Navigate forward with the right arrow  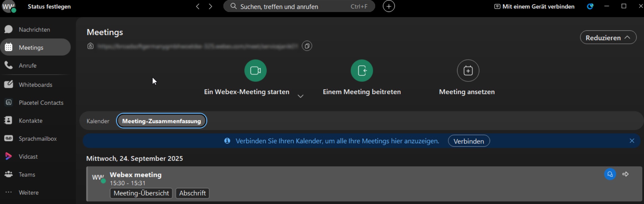click(210, 6)
